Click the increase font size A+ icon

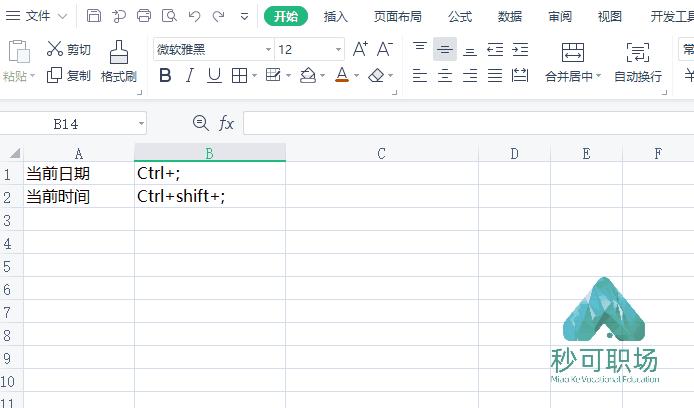pyautogui.click(x=360, y=49)
